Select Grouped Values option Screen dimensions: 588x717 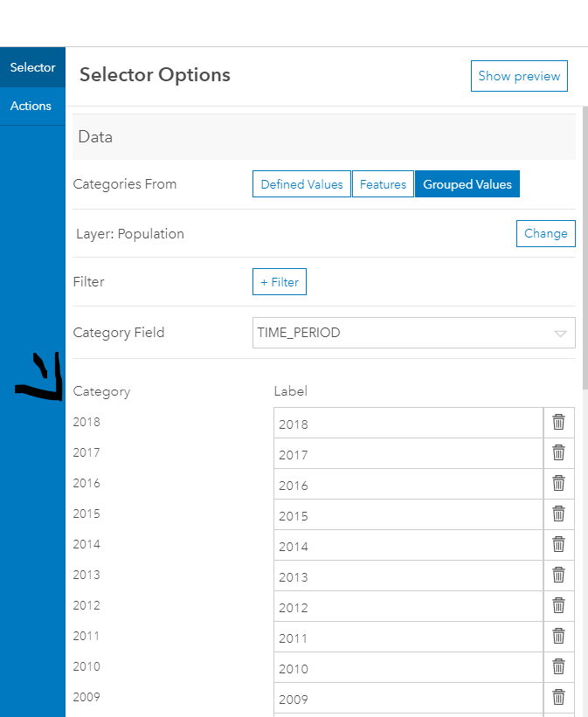[x=467, y=184]
